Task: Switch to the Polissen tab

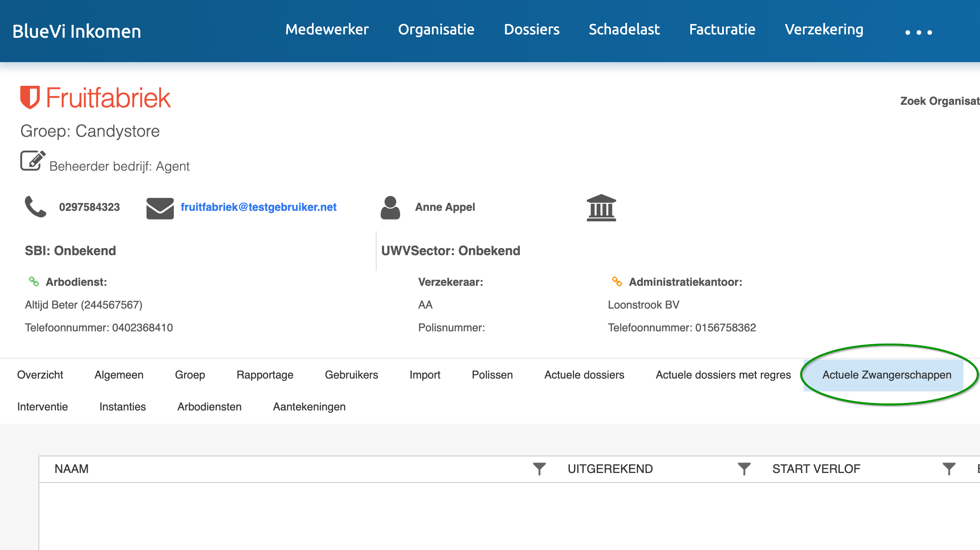Action: [492, 375]
